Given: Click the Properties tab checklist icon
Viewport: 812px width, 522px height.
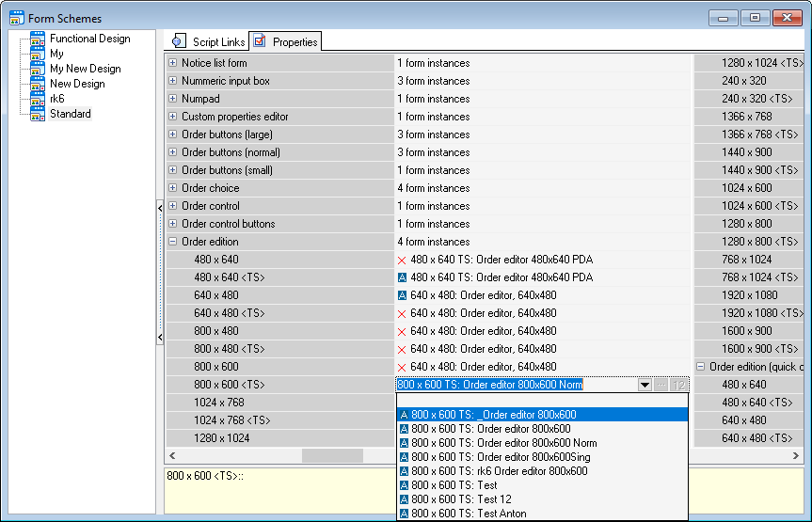Looking at the screenshot, I should click(x=260, y=40).
